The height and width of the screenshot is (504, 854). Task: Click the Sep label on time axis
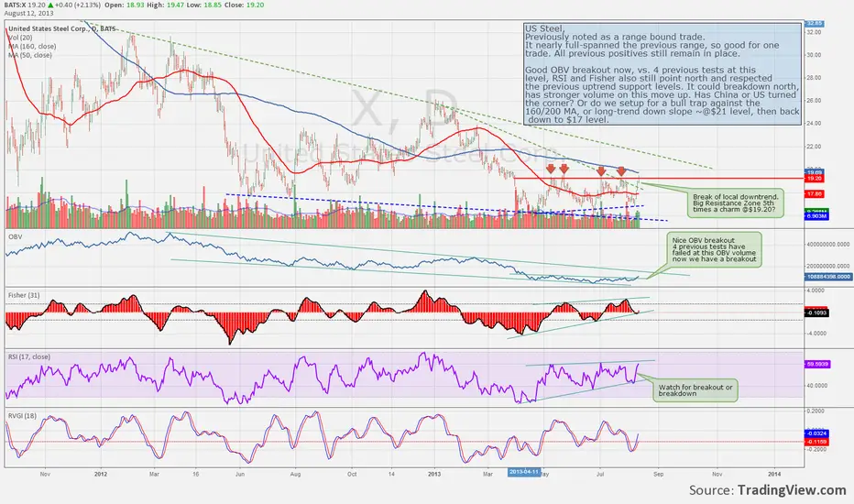pos(659,474)
